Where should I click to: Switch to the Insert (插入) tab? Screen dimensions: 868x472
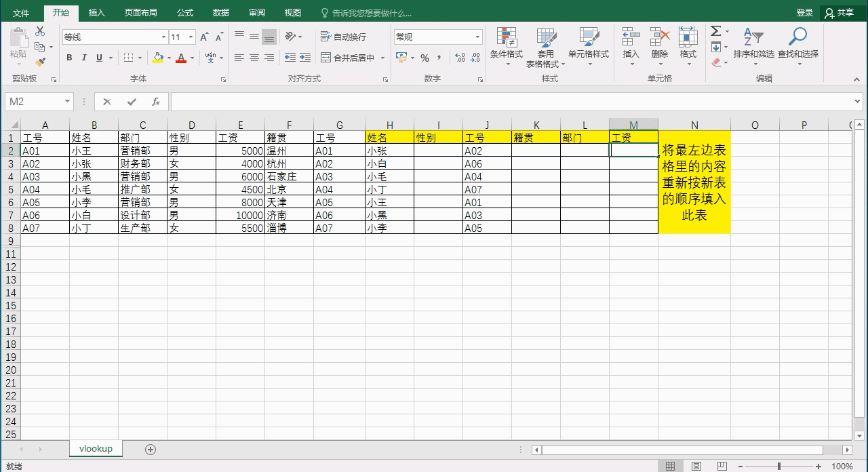click(x=97, y=13)
